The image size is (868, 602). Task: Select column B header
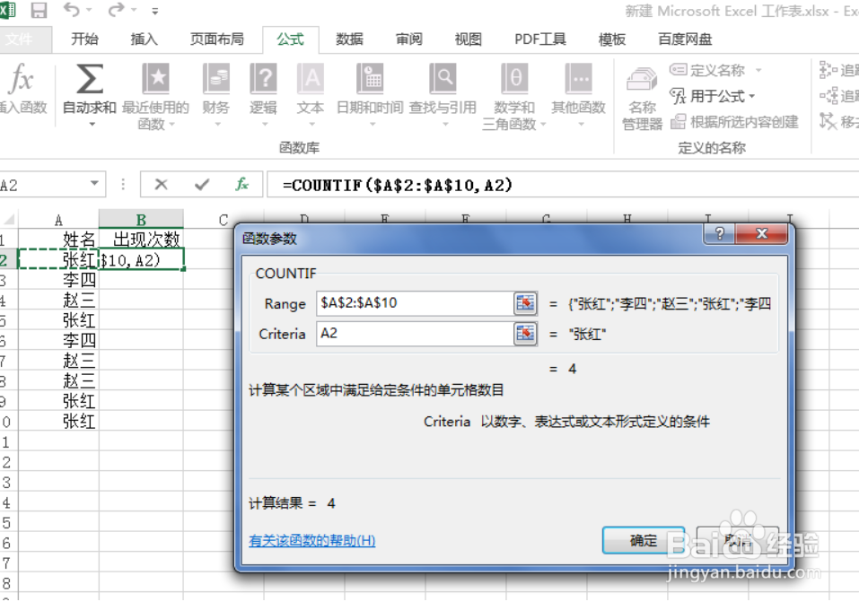coord(141,220)
